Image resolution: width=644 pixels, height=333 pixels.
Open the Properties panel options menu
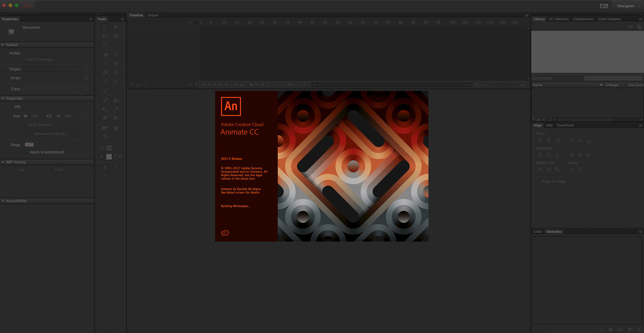91,19
